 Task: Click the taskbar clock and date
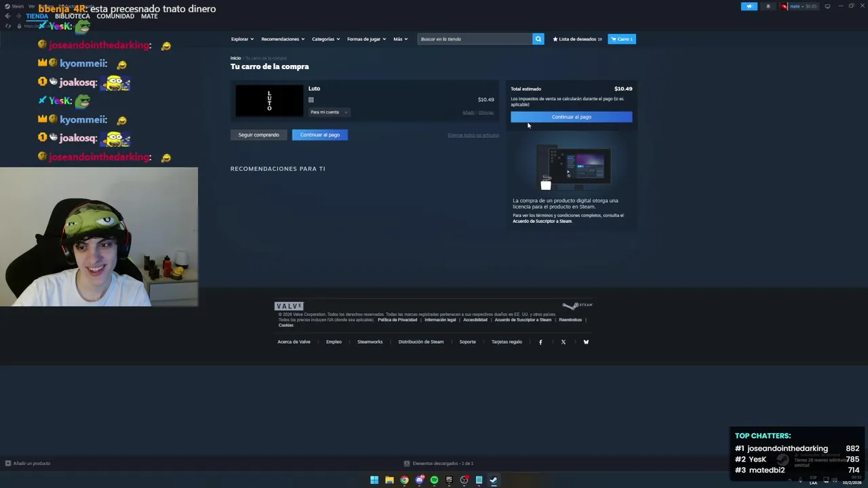[x=852, y=481]
